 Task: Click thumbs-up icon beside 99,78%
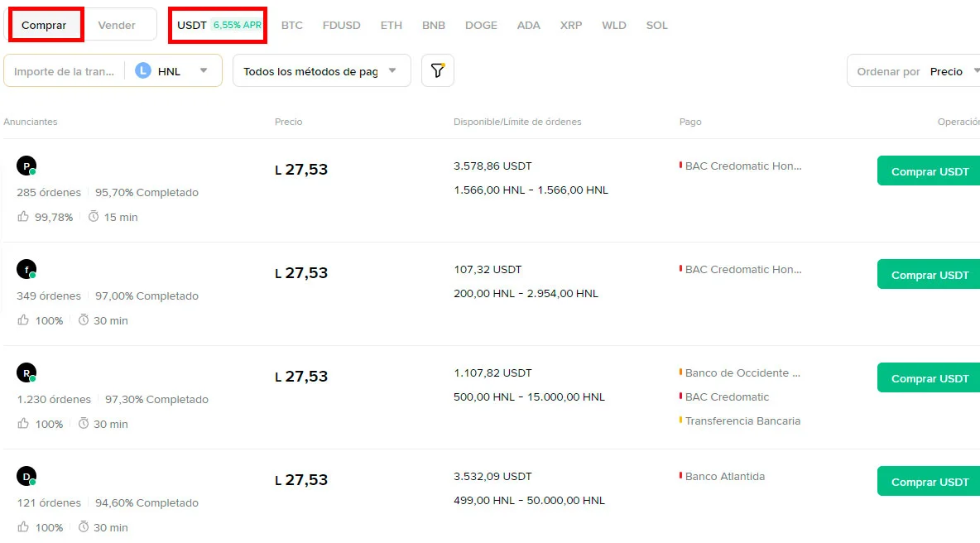pos(23,216)
